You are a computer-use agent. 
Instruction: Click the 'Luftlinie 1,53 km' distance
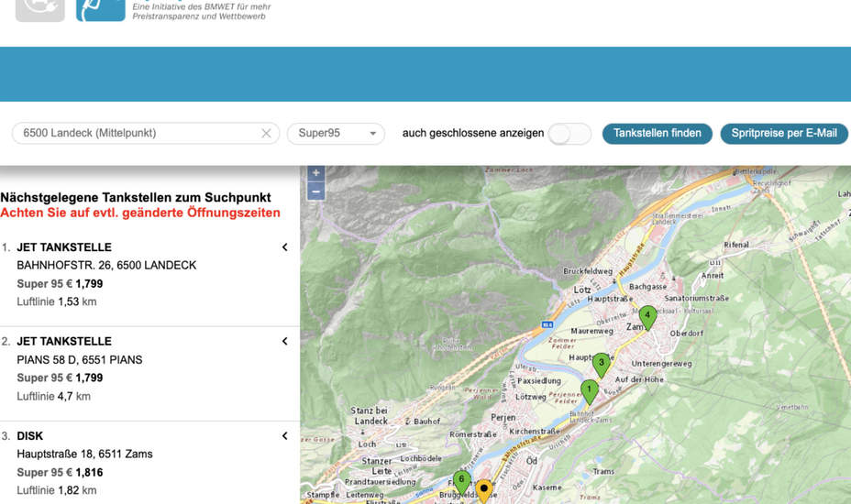[x=57, y=301]
